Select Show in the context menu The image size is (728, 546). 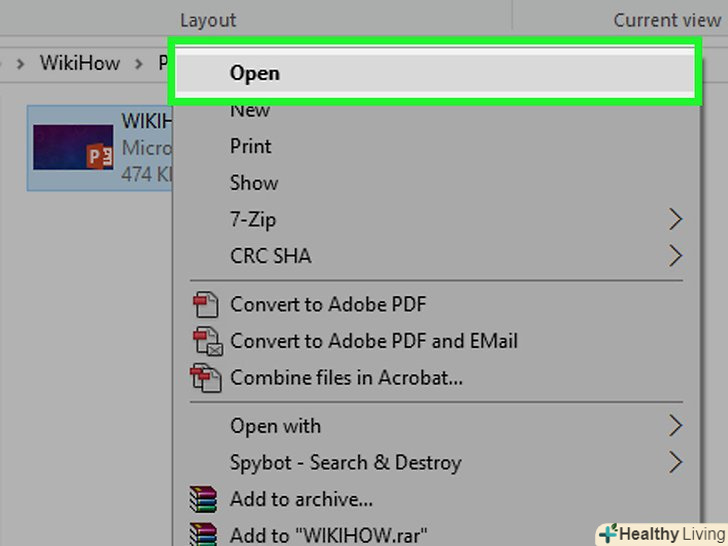(254, 183)
